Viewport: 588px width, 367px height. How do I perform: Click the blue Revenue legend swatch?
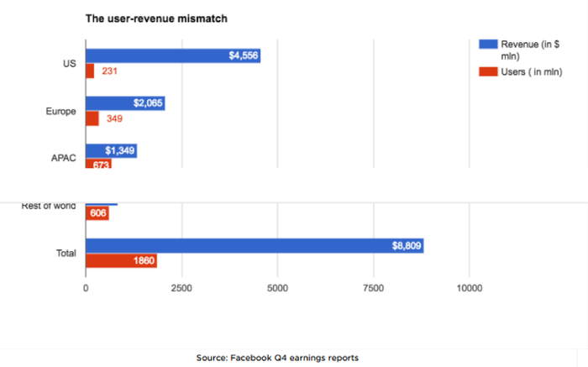click(x=488, y=45)
